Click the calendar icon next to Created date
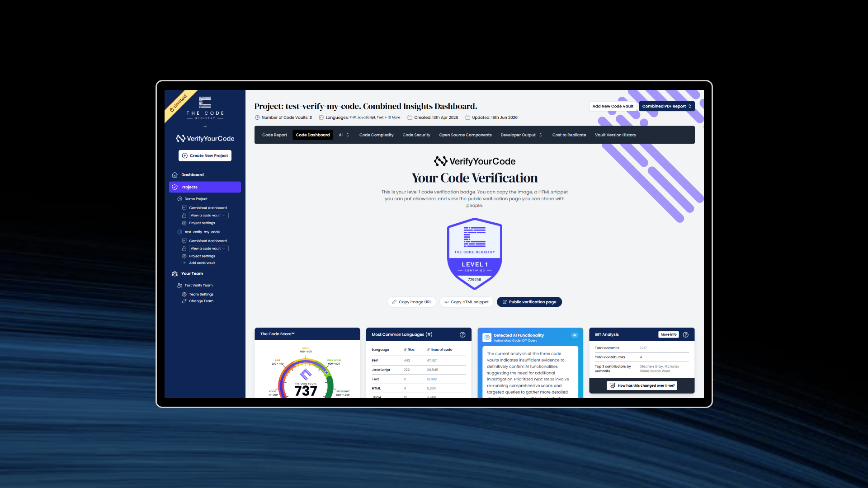 tap(410, 117)
